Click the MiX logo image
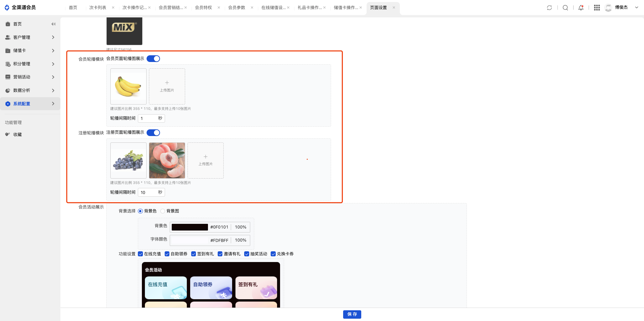The width and height of the screenshot is (644, 321). point(124,31)
